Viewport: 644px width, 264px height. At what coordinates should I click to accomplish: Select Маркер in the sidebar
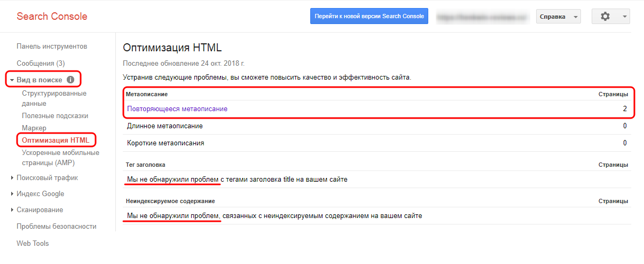[34, 128]
